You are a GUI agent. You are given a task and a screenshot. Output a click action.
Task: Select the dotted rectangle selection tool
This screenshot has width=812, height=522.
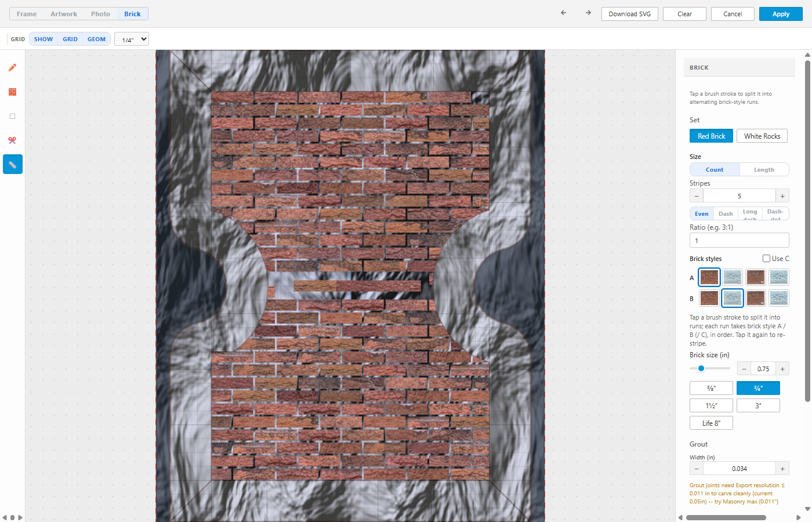pyautogui.click(x=12, y=117)
